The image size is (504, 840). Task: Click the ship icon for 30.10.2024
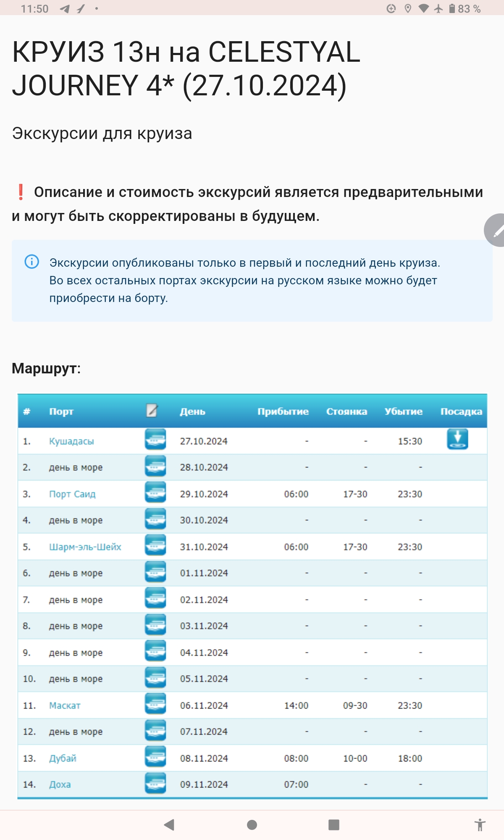coord(155,519)
